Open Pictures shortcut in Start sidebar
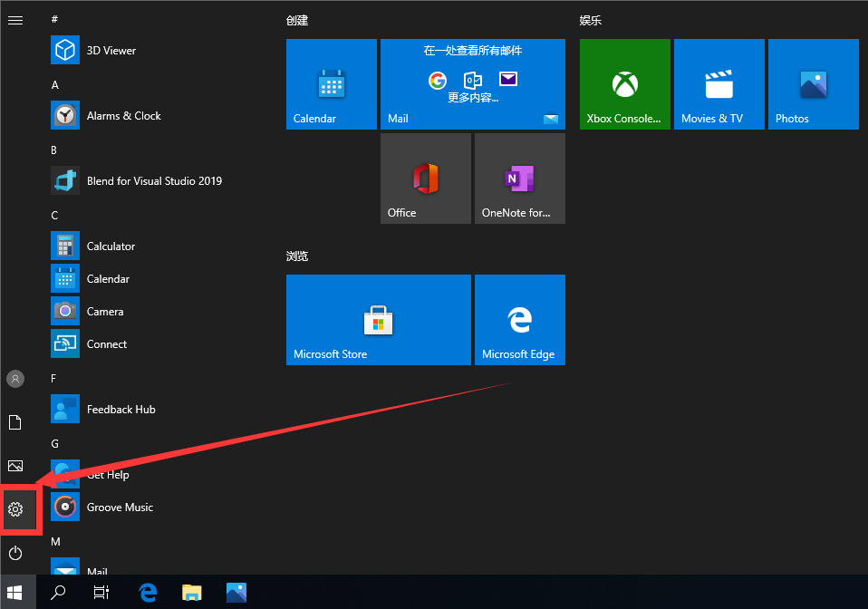868x609 pixels. [15, 466]
